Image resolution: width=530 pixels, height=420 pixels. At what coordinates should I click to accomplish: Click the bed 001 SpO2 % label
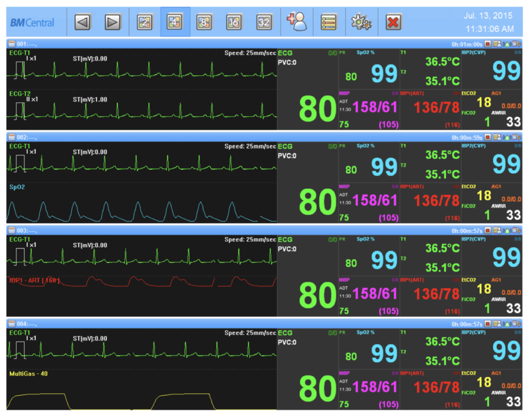pos(365,52)
